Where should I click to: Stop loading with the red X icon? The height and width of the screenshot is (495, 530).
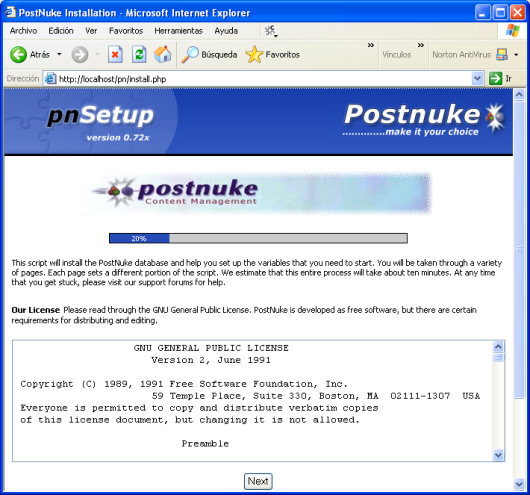[115, 54]
